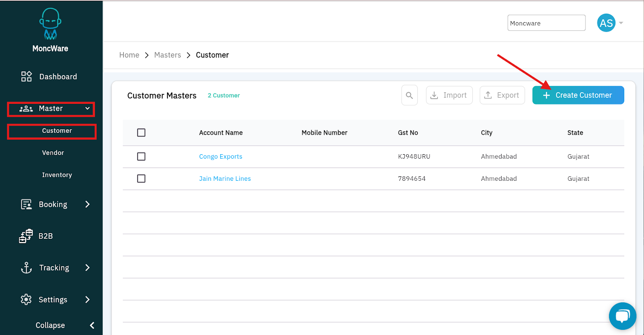This screenshot has height=335, width=644.
Task: Click the GST number 7894654
Action: tap(412, 179)
